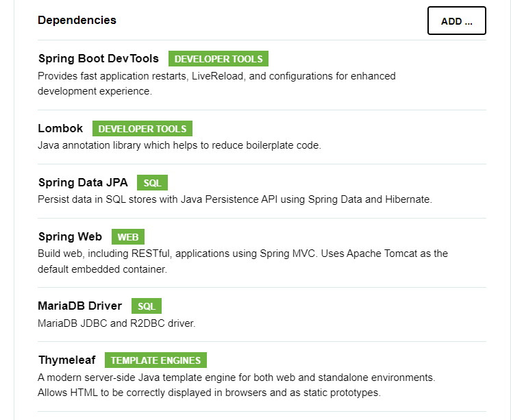The width and height of the screenshot is (511, 420).
Task: Click the TEMPLATE ENGINES tag beside Thymeleaf
Action: pos(155,360)
